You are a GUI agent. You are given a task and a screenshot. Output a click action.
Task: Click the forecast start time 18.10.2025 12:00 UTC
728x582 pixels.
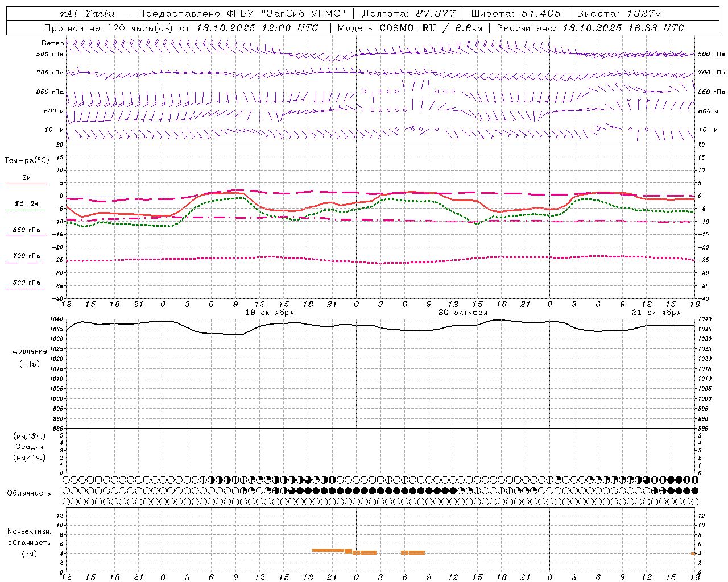pos(257,28)
